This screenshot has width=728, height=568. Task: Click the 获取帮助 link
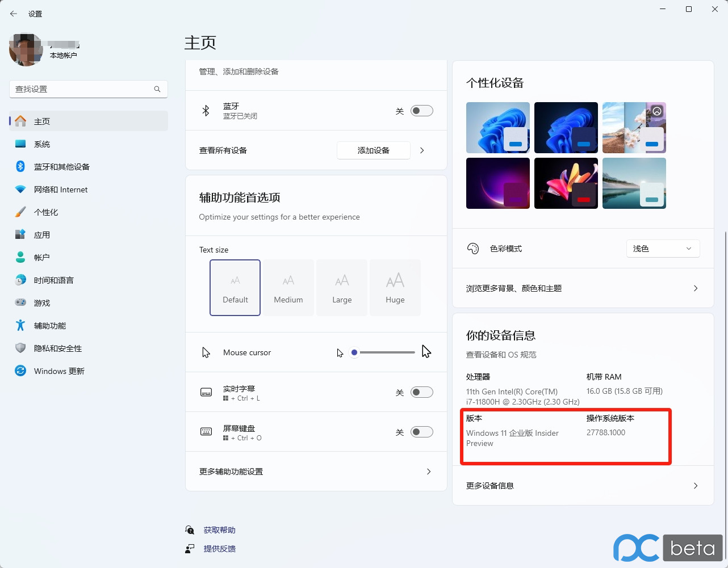tap(219, 530)
